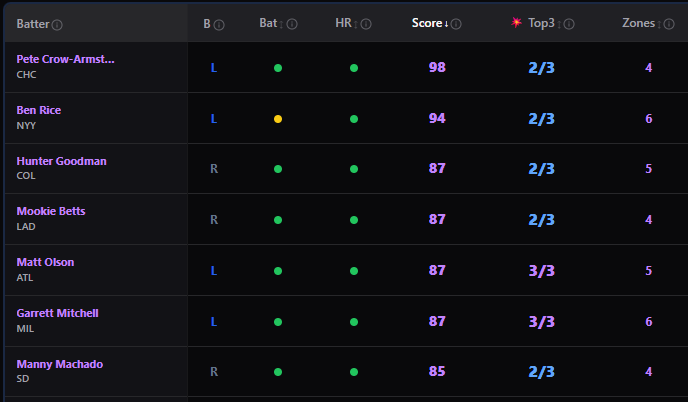Click Mookie Betts's green Bat dot
The image size is (688, 402).
(278, 220)
